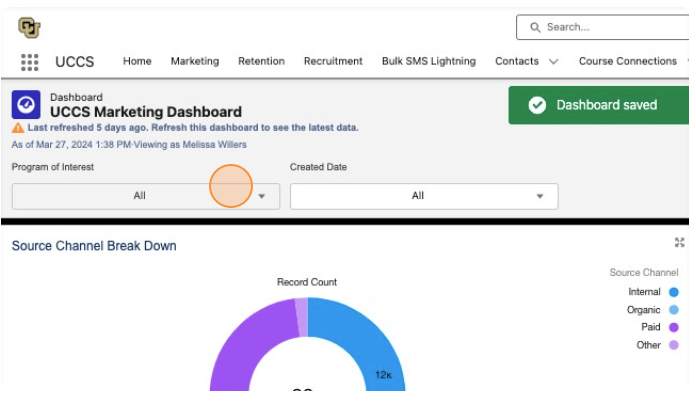The width and height of the screenshot is (696, 401).
Task: Click the refresh dashboard latest data message
Action: point(193,128)
